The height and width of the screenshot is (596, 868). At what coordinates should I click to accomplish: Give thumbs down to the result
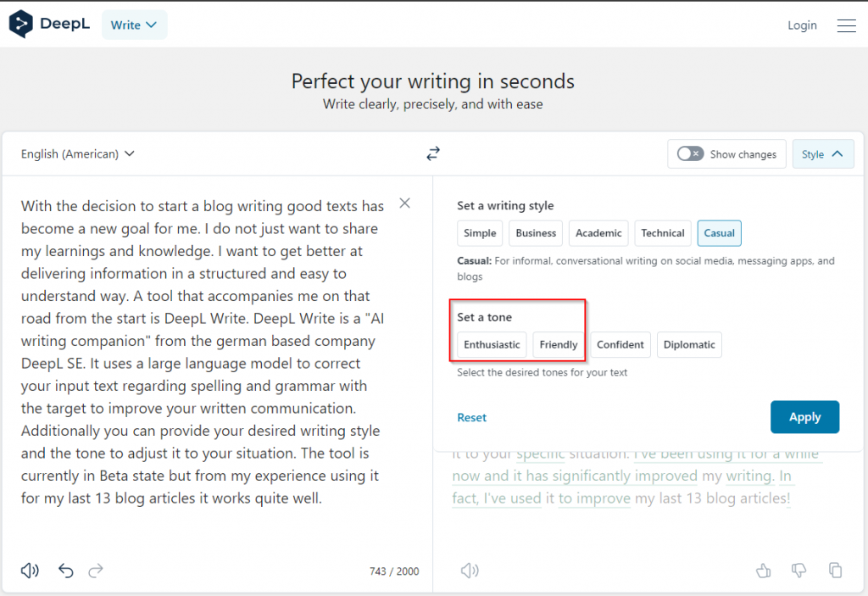798,571
